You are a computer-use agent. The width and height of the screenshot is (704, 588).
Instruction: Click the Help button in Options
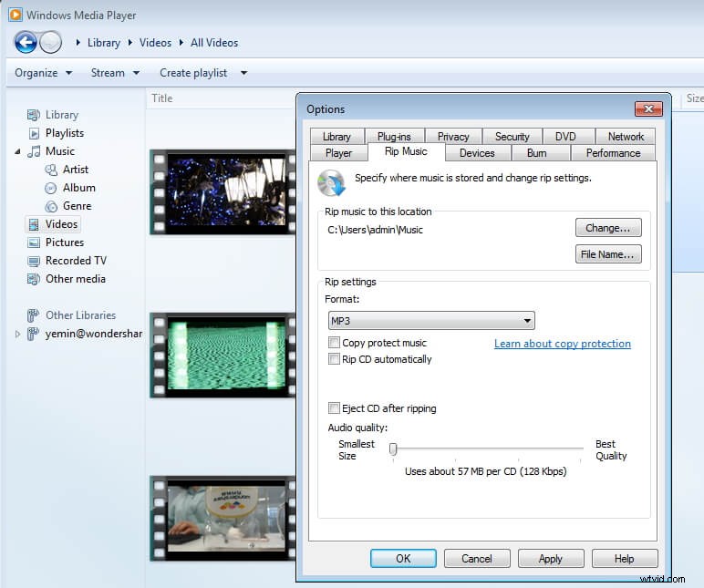(x=625, y=559)
